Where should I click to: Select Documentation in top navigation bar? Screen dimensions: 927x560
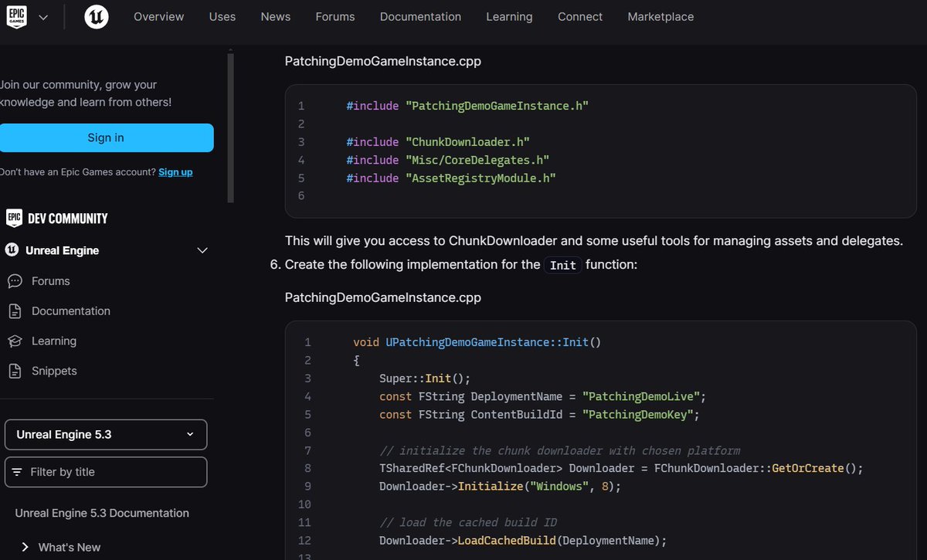point(420,17)
